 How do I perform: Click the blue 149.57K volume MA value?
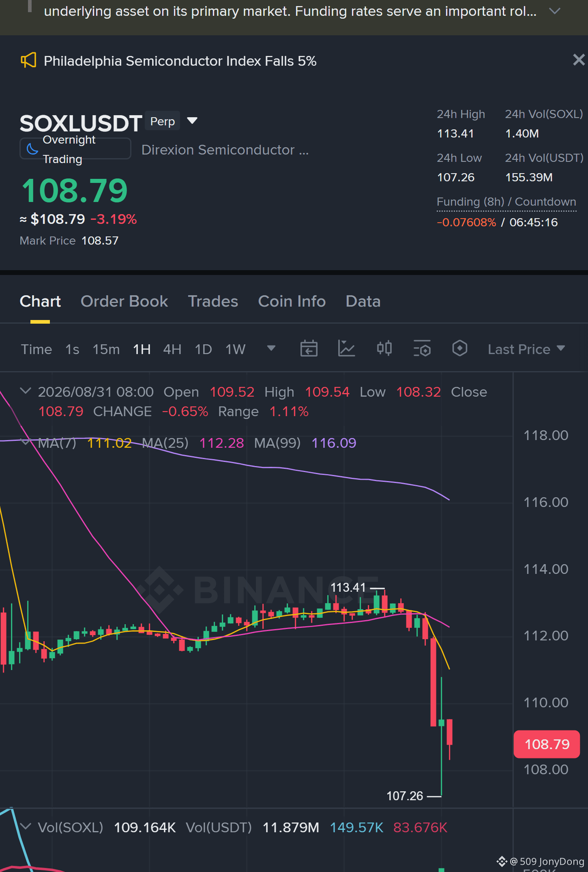point(356,827)
